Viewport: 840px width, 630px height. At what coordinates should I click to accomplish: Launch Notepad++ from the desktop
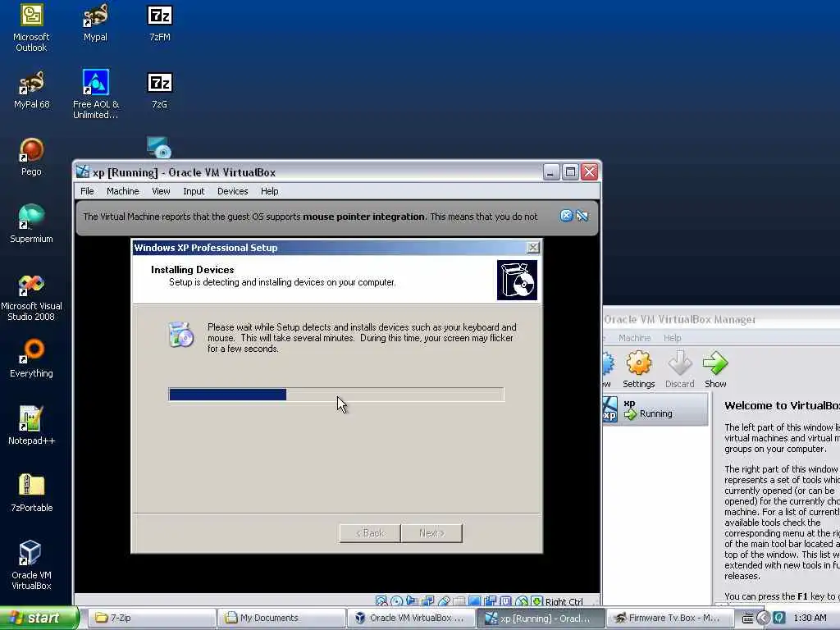[x=31, y=427]
